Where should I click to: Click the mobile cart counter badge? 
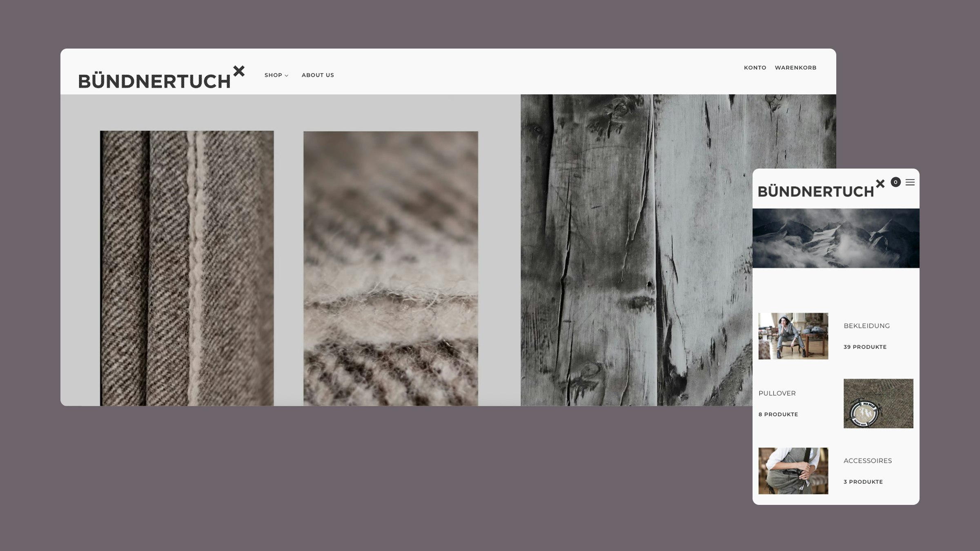pos(895,182)
